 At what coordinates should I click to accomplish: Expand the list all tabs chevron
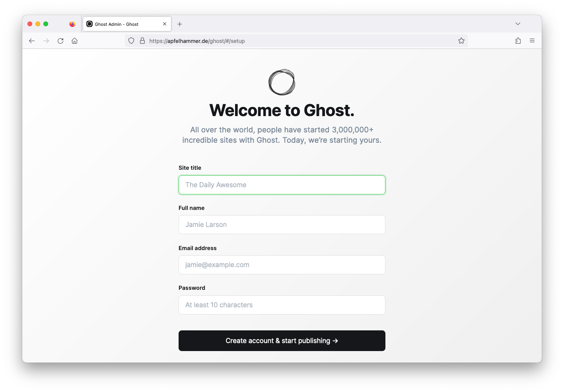point(517,24)
